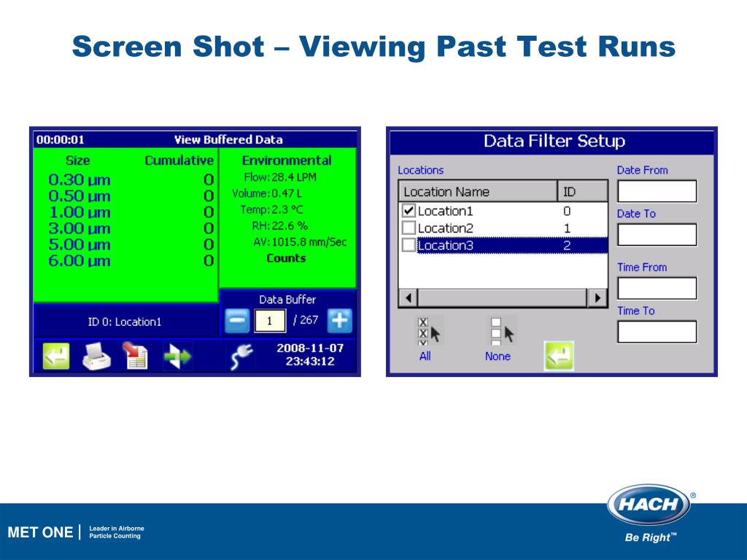Click the locations list right scroll arrow
This screenshot has height=560, width=747.
click(x=597, y=298)
